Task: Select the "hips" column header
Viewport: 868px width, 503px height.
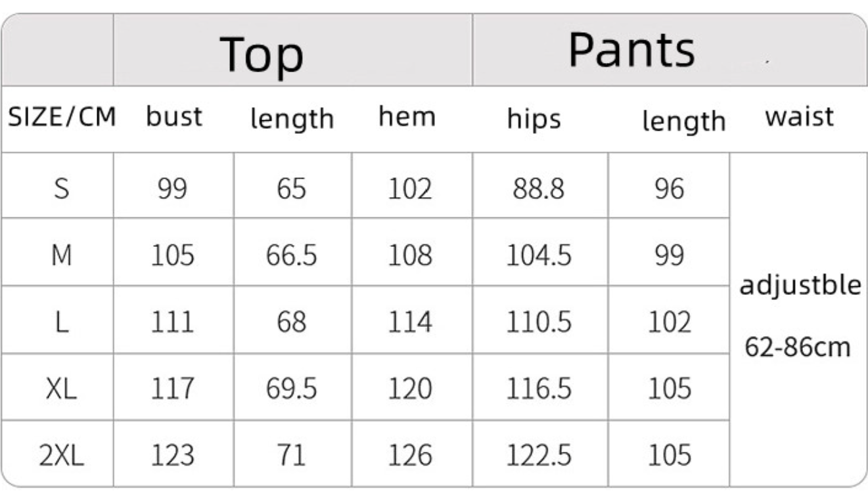Action: [534, 120]
